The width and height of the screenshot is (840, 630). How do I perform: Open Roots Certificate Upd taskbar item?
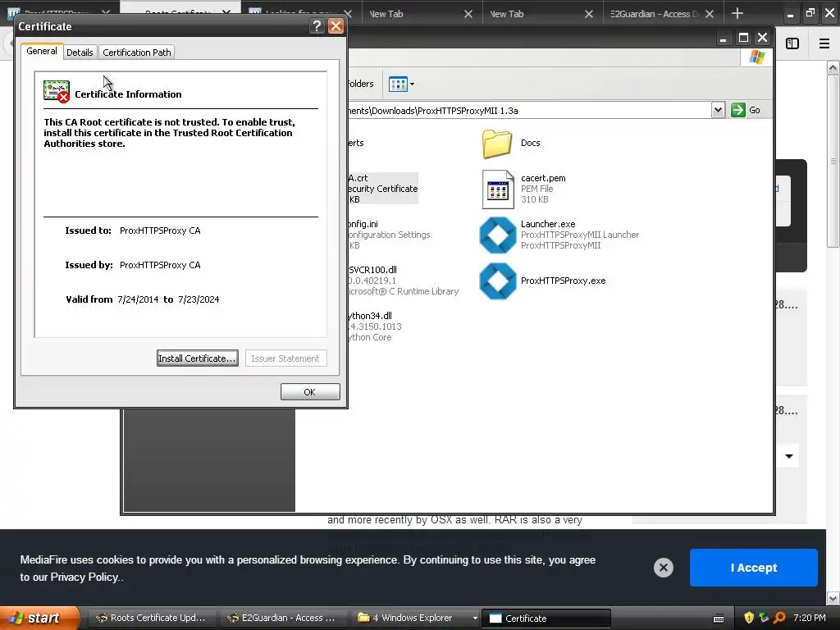pos(151,618)
